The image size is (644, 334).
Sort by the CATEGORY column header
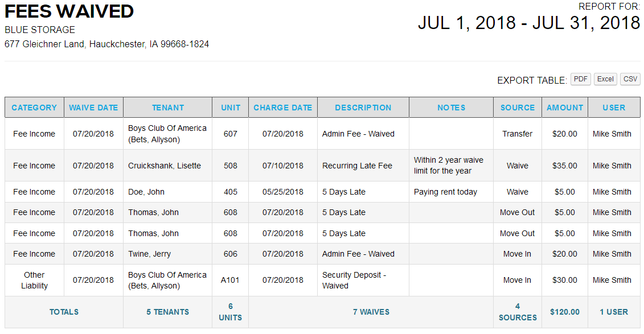click(x=34, y=107)
